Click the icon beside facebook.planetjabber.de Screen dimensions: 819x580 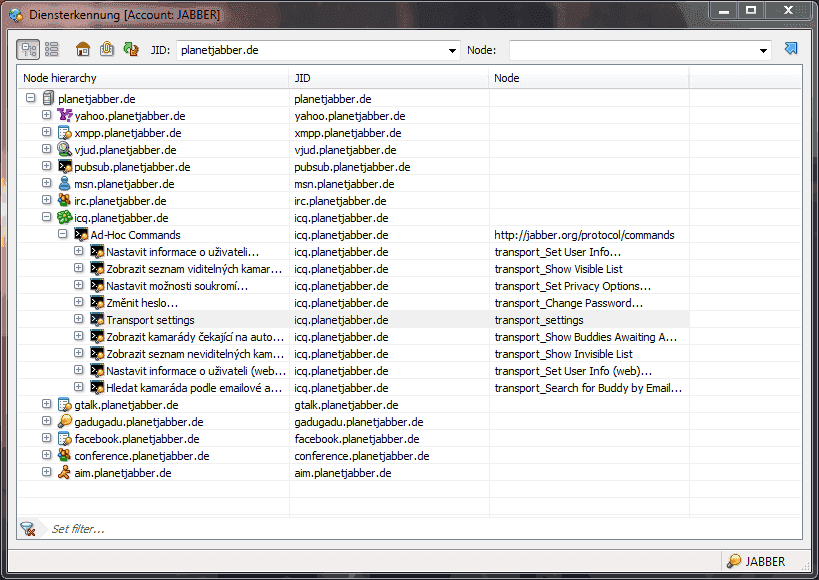pos(64,438)
